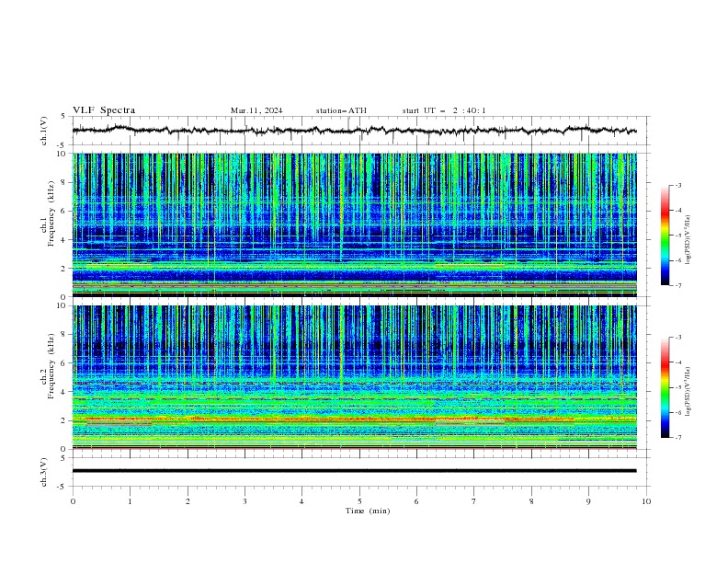Click the date "Mar.11, 2024"
The image size is (728, 563).
click(x=256, y=110)
